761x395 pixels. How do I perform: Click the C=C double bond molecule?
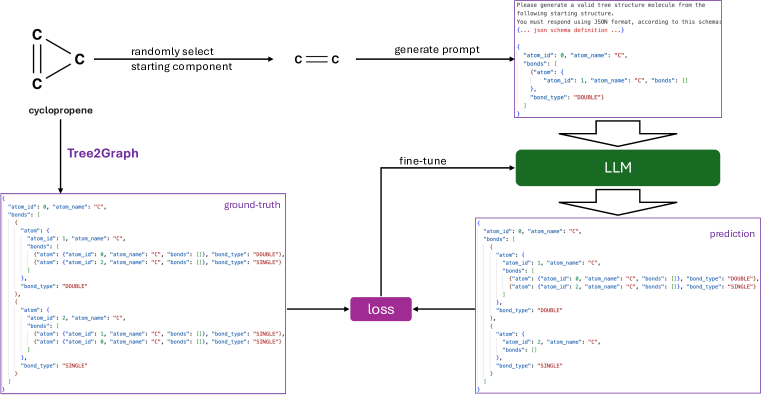click(x=317, y=59)
